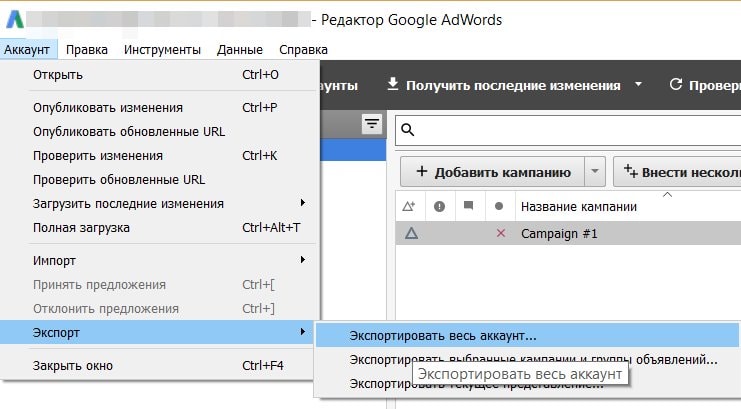
Task: Expand the Импорт submenu
Action: (x=160, y=260)
